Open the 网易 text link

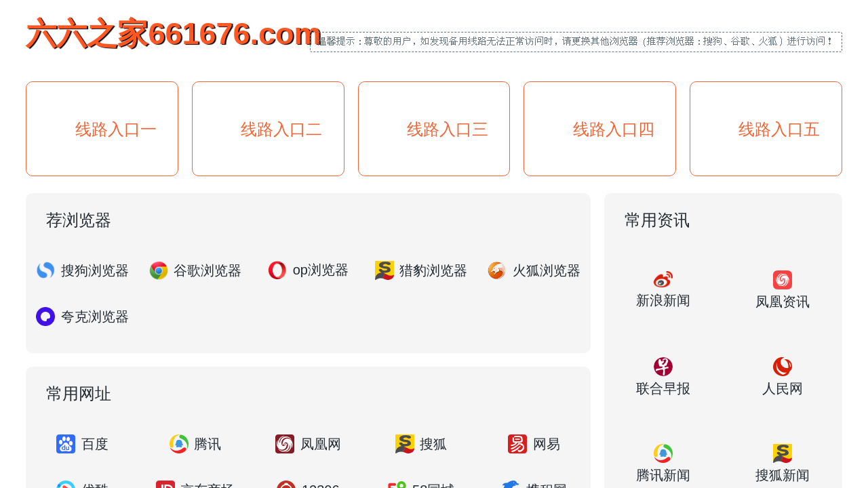(547, 444)
